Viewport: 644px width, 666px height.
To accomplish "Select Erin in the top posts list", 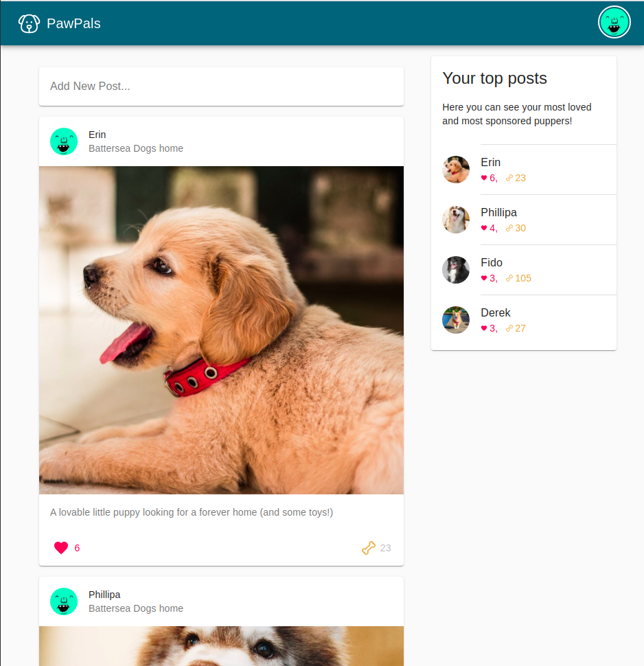I will (x=491, y=162).
